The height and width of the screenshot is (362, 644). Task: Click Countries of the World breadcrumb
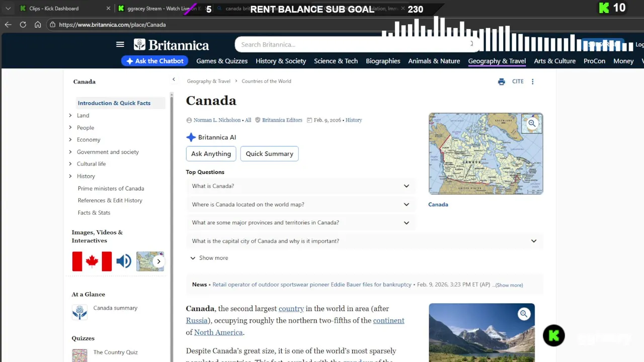tap(266, 81)
